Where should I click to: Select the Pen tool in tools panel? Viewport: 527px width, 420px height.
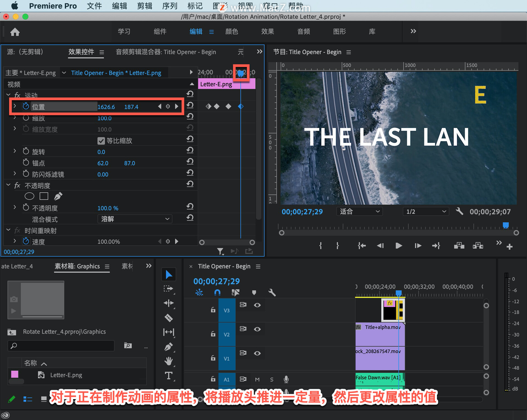pos(169,347)
